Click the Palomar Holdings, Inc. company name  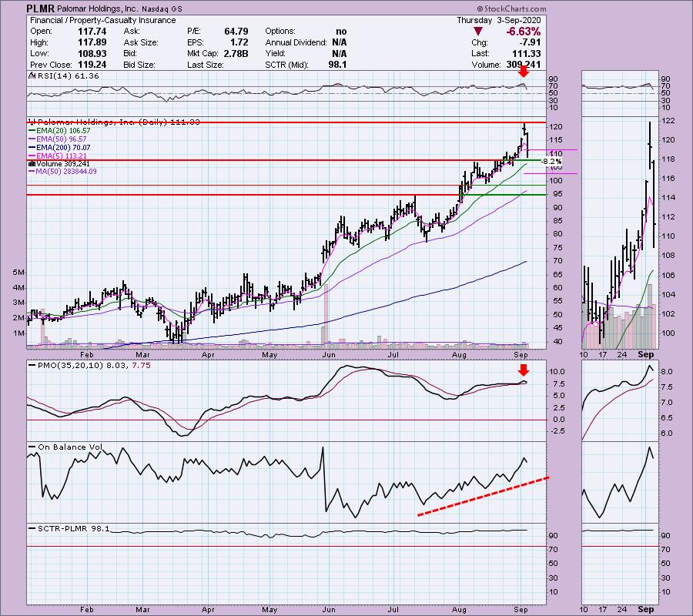pyautogui.click(x=97, y=8)
